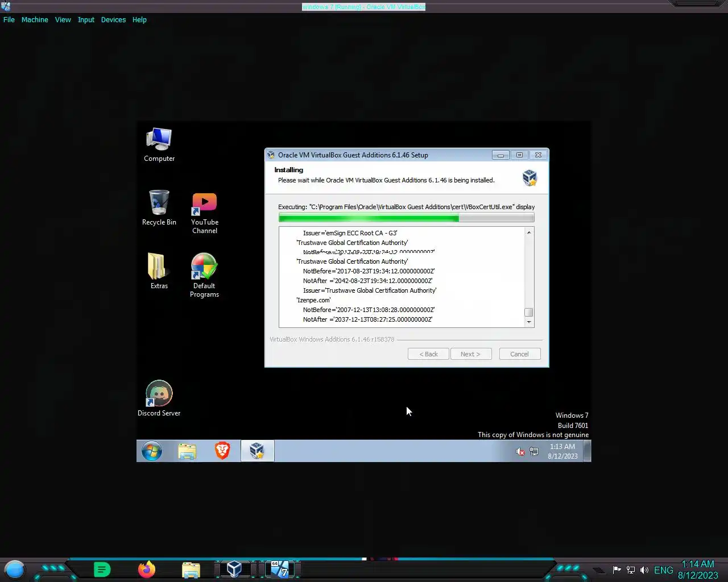728x582 pixels.
Task: Click Guest Additions setup taskbar button
Action: [x=257, y=451]
